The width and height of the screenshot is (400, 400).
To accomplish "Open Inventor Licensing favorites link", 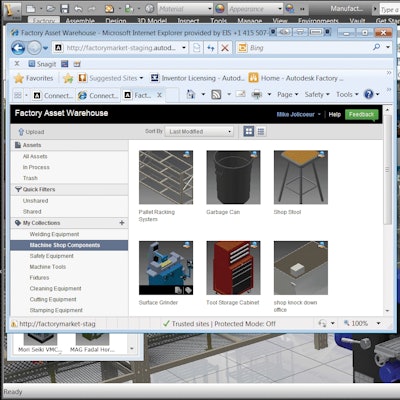I will 197,78.
